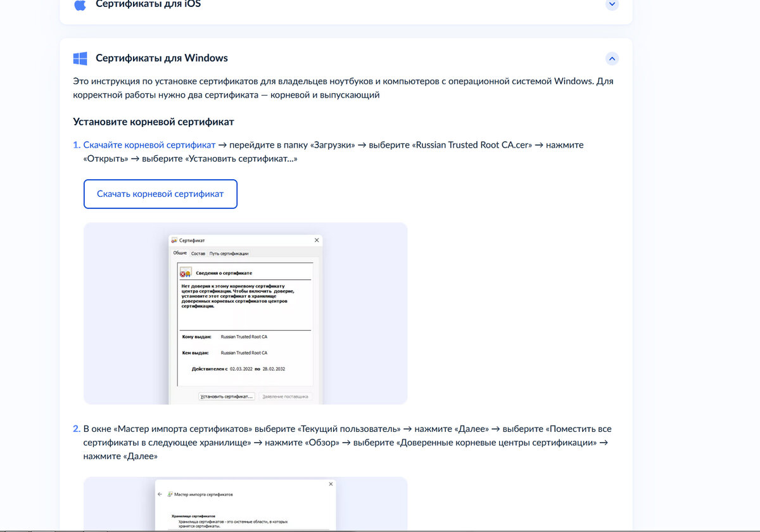Click the «Заявление поставщика» button
This screenshot has width=760, height=532.
pos(286,396)
